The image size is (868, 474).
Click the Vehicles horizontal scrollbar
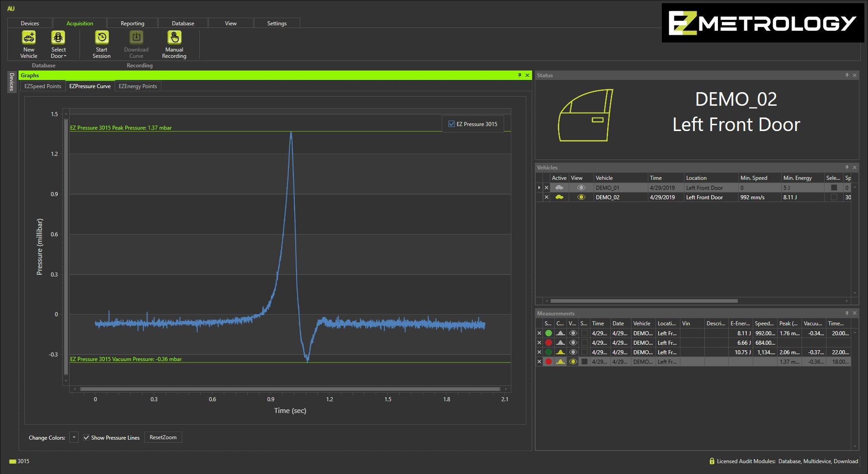[x=644, y=300]
